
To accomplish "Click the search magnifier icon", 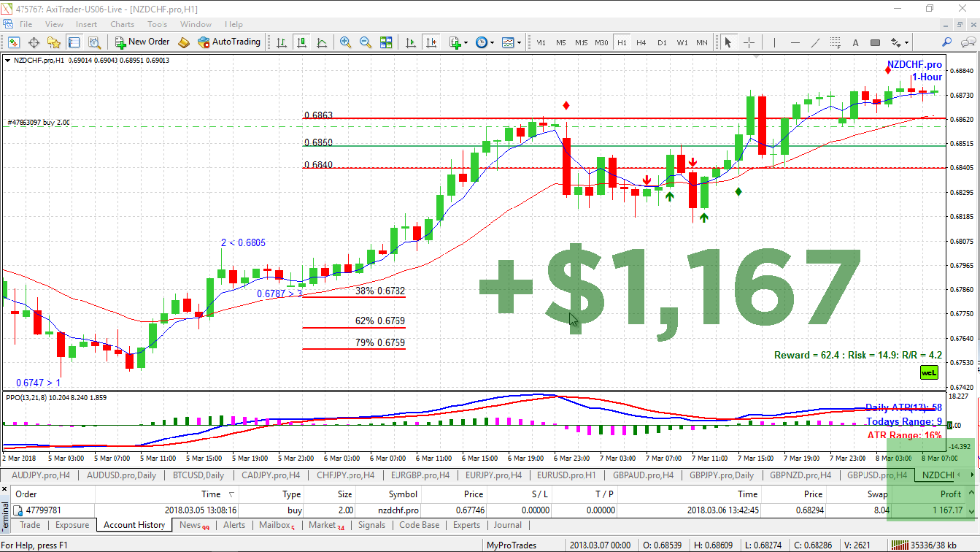I will [946, 42].
